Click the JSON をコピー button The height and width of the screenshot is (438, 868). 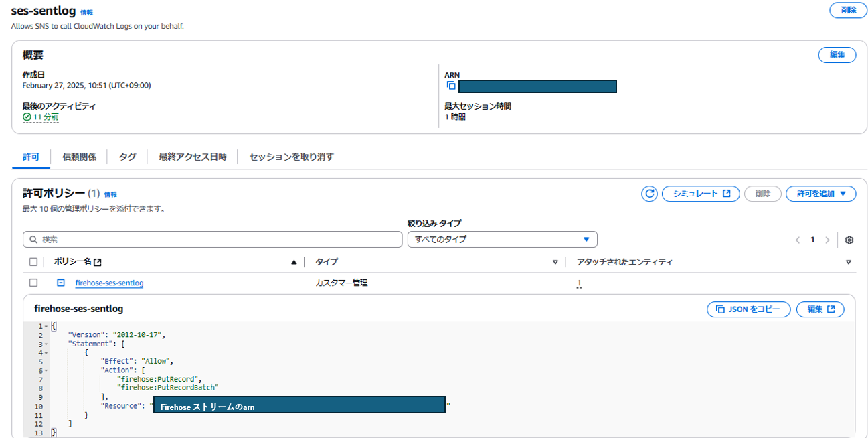pyautogui.click(x=748, y=309)
